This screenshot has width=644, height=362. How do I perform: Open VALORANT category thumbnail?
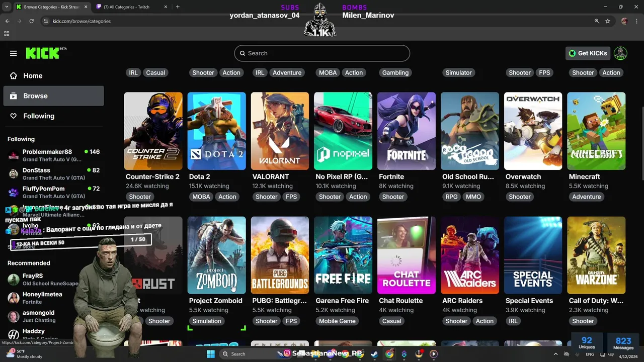point(280,131)
